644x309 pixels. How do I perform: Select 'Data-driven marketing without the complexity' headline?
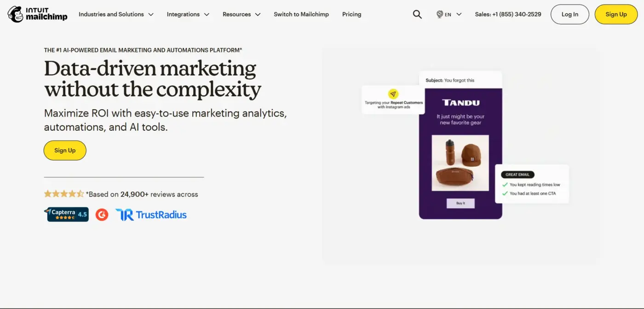pos(153,79)
